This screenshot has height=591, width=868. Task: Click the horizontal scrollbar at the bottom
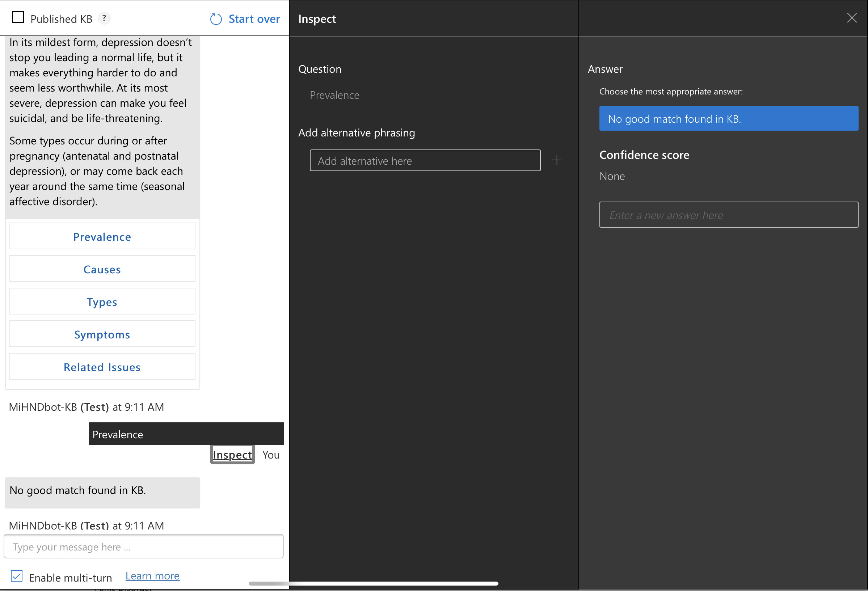click(374, 583)
